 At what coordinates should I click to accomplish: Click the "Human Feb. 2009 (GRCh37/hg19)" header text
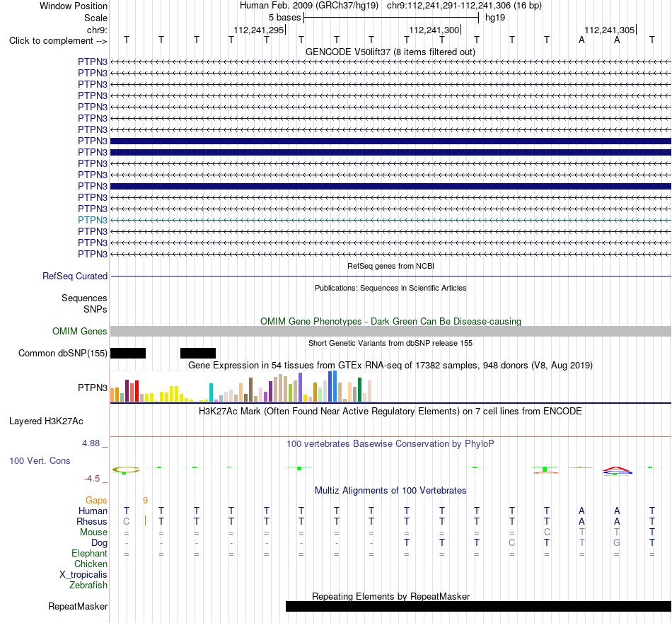308,6
